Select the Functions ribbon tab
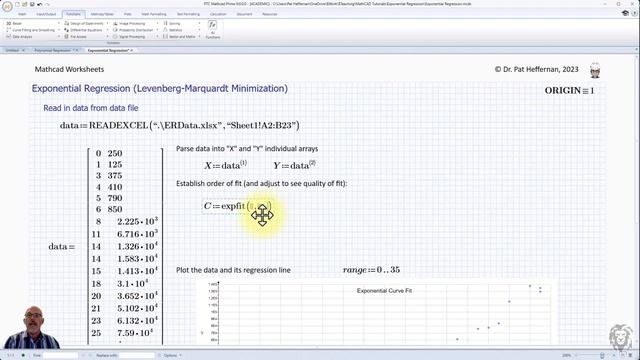 coord(73,14)
